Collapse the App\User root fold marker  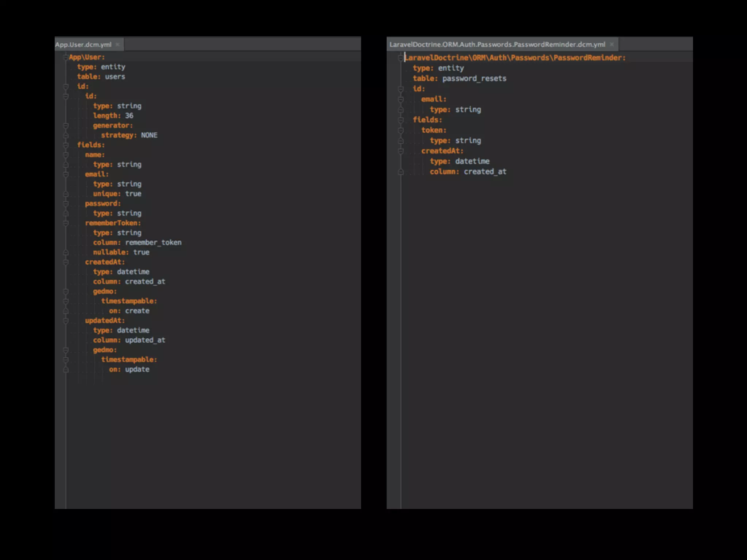pos(66,57)
